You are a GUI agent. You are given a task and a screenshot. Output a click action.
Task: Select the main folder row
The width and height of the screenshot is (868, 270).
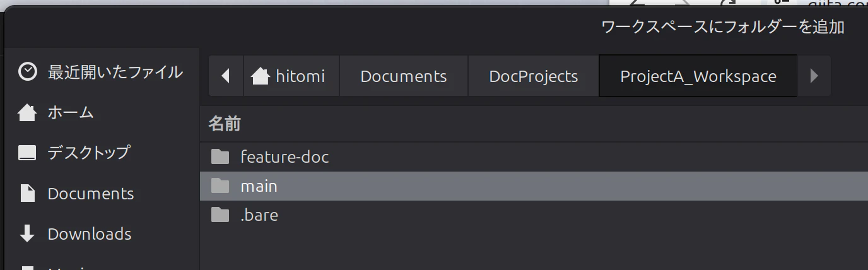point(534,186)
